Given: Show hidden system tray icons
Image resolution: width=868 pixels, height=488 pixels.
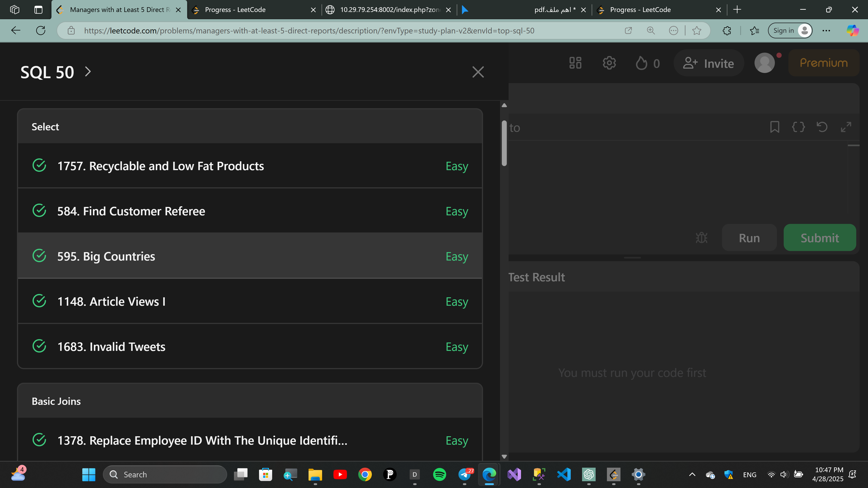Looking at the screenshot, I should click(x=692, y=474).
